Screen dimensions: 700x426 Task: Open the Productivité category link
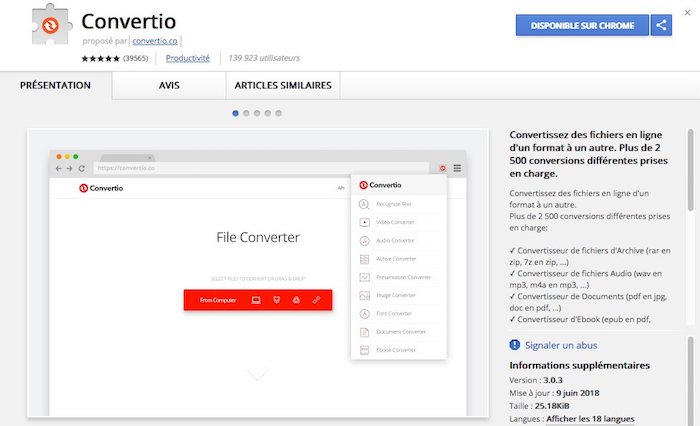[x=188, y=58]
